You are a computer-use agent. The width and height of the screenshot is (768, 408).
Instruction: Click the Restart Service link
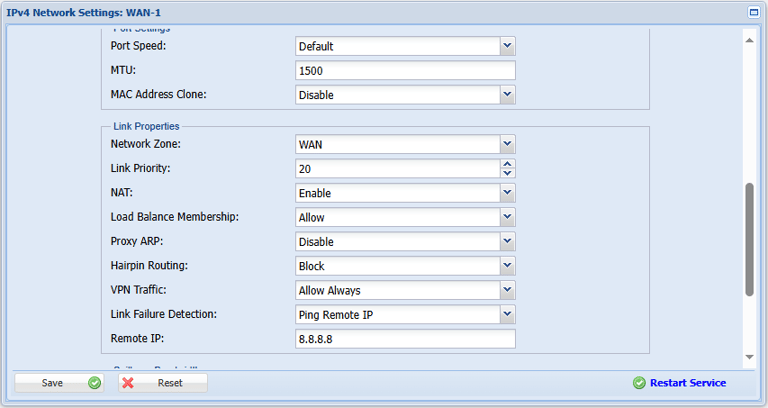click(x=688, y=383)
